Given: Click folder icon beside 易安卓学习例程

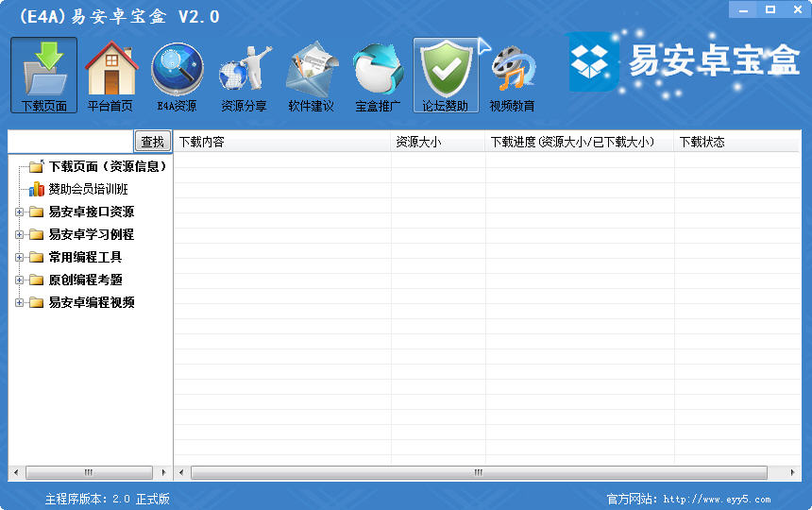Looking at the screenshot, I should (36, 234).
